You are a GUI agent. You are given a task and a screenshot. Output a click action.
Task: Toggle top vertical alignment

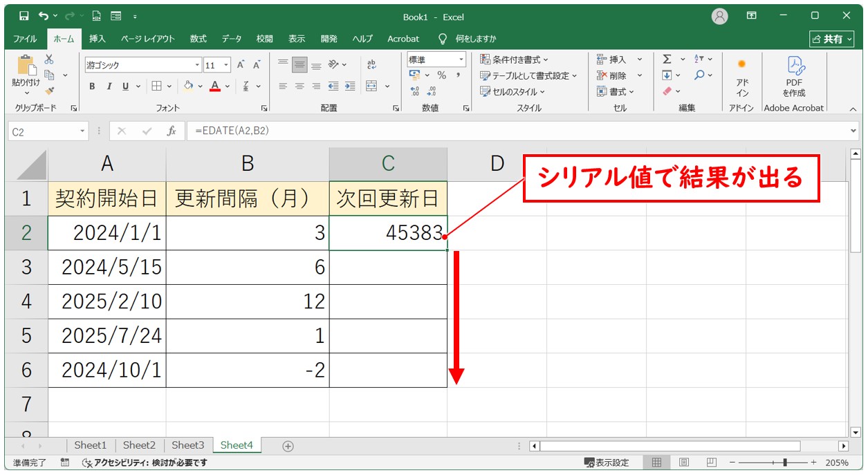coord(283,65)
